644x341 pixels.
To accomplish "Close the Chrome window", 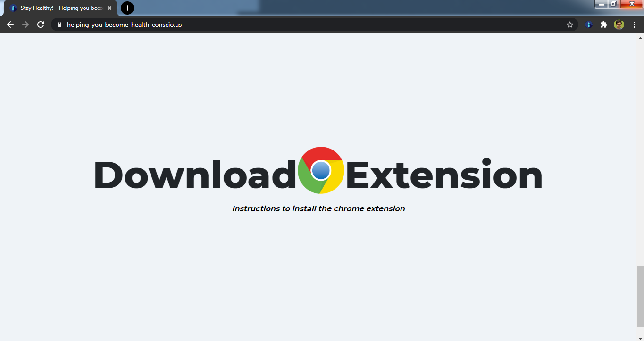I will (x=632, y=4).
